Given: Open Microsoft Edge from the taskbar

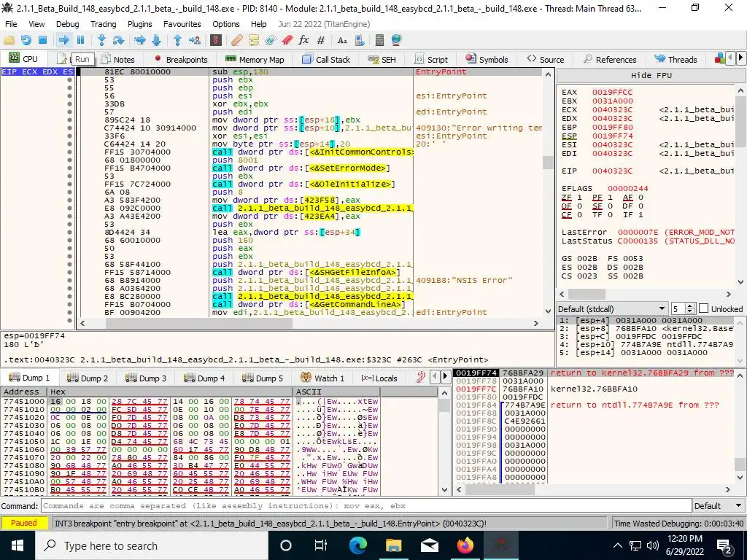Looking at the screenshot, I should [x=358, y=545].
